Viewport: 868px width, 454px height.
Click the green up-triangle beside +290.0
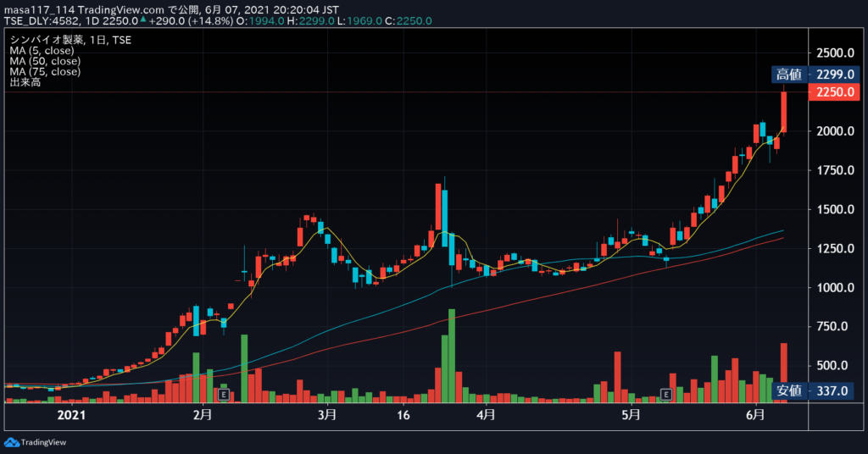tap(143, 20)
